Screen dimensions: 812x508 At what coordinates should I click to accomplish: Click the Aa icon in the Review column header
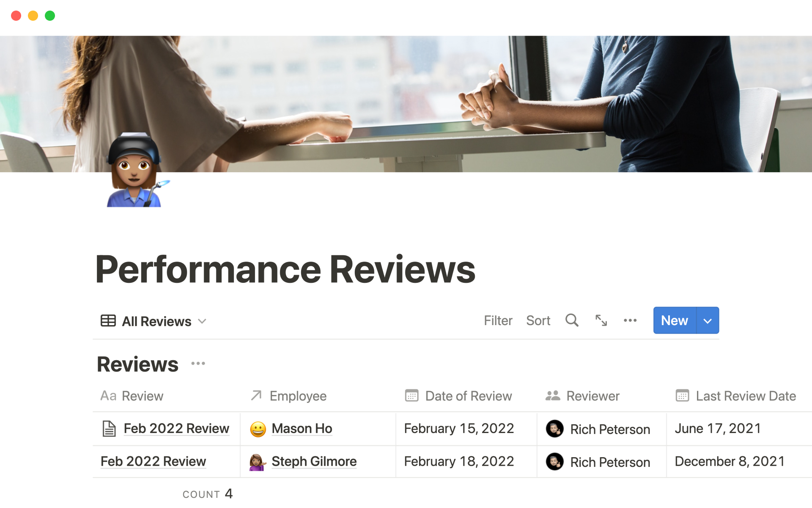[109, 396]
